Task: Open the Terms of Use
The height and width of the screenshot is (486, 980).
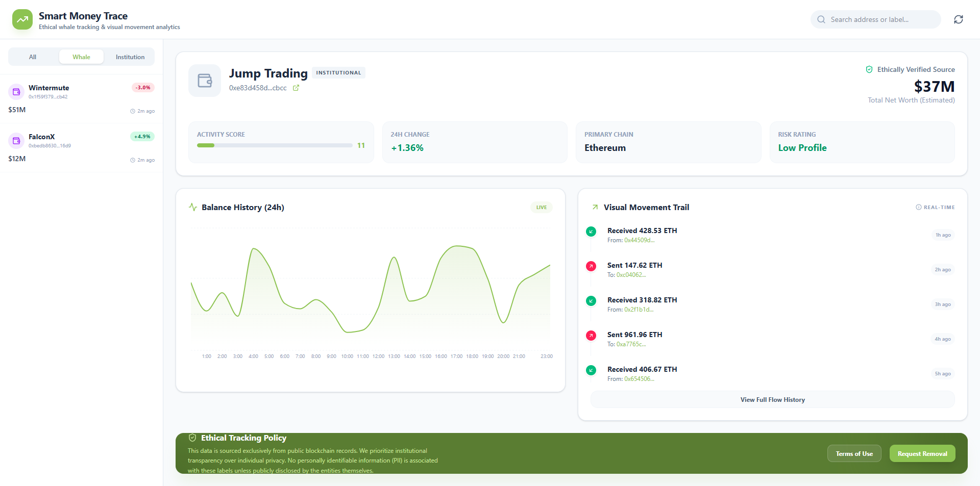Action: tap(854, 454)
